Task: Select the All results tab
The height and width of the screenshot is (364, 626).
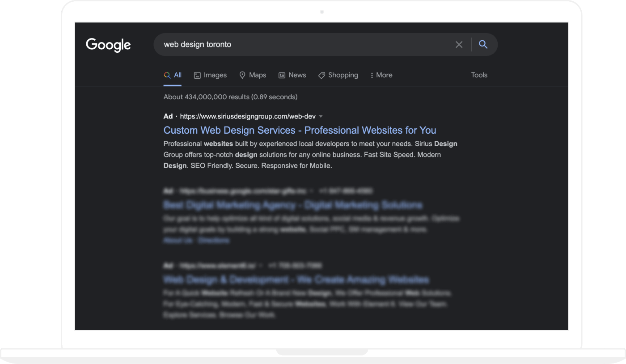Action: click(173, 75)
